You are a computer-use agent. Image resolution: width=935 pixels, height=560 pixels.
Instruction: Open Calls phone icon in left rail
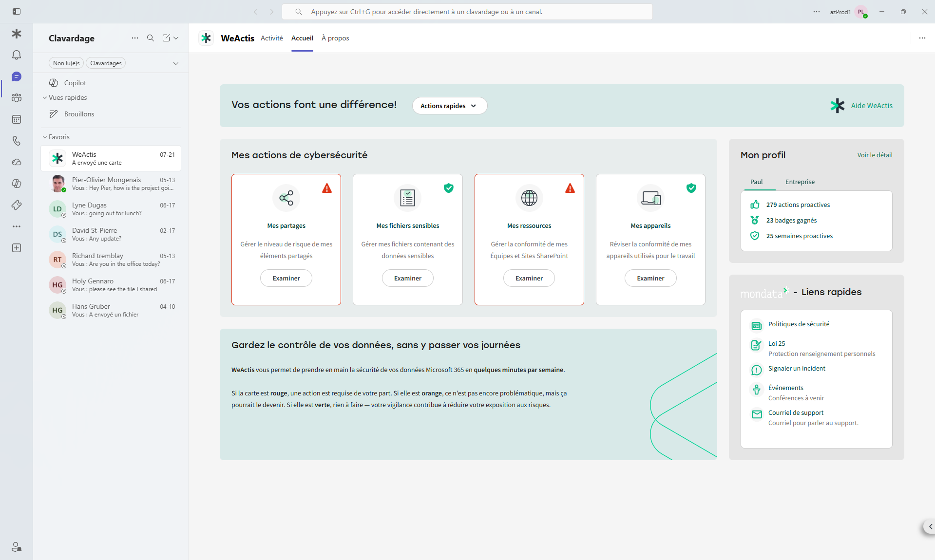pos(17,141)
